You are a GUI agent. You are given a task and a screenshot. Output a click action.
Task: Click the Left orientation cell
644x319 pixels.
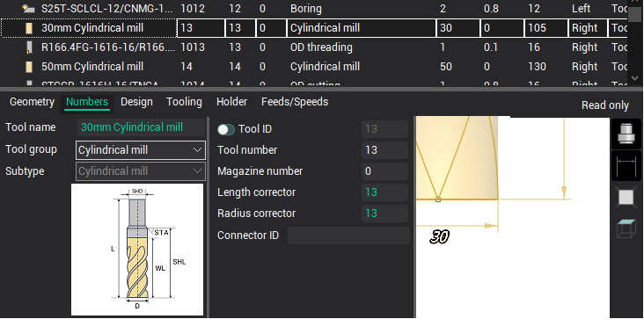(x=582, y=9)
